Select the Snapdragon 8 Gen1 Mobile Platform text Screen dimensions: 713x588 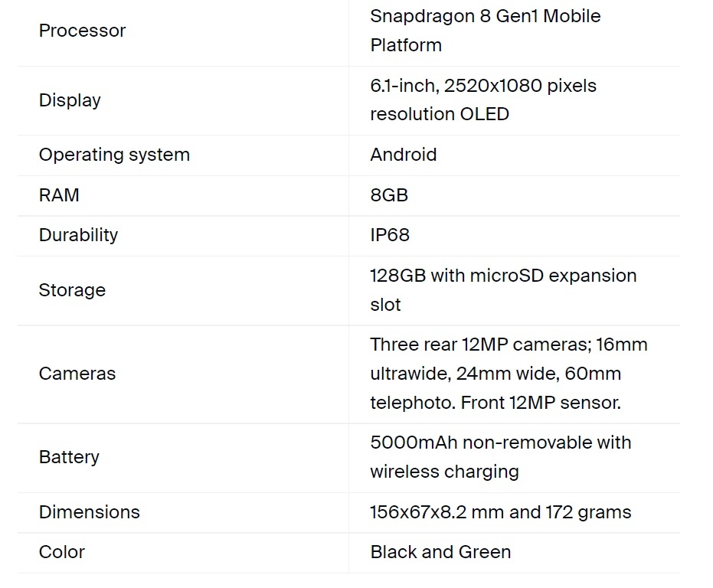(486, 31)
